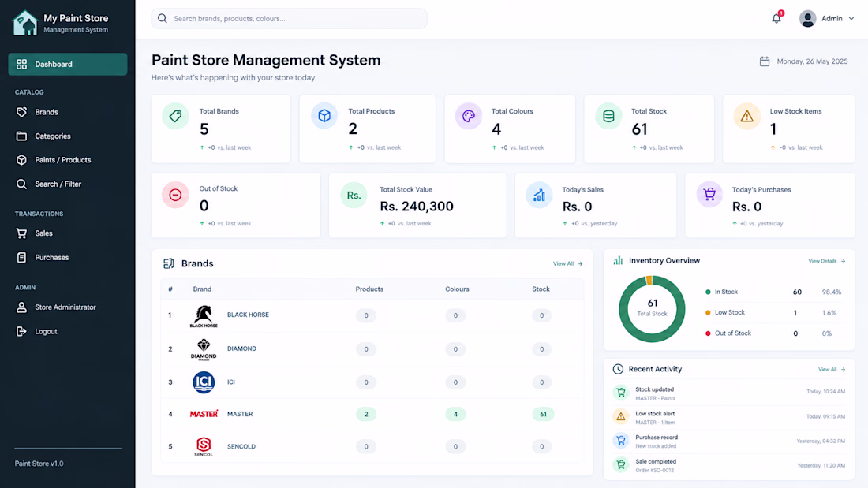Click the Total Products box icon
This screenshot has height=488, width=868.
coord(324,116)
